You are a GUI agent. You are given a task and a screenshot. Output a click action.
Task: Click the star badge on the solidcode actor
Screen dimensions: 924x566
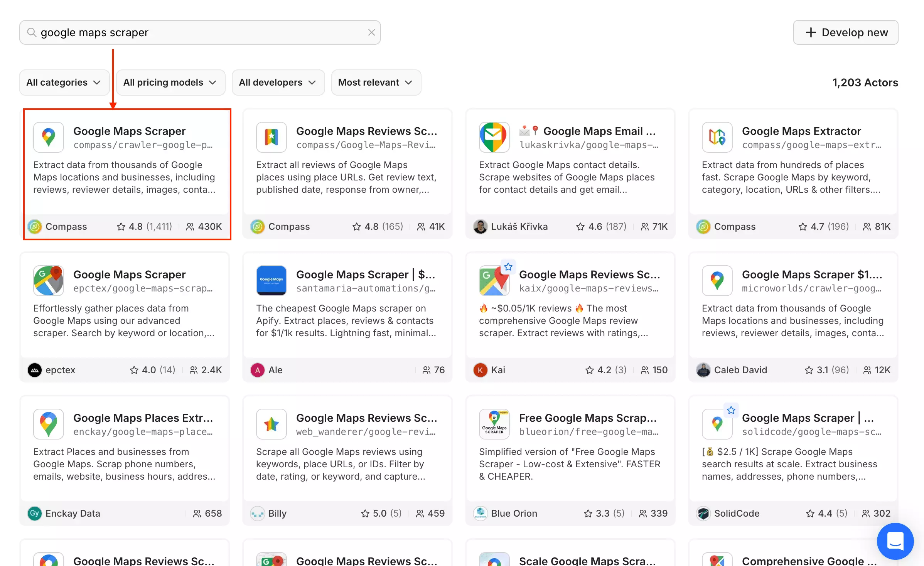731,410
